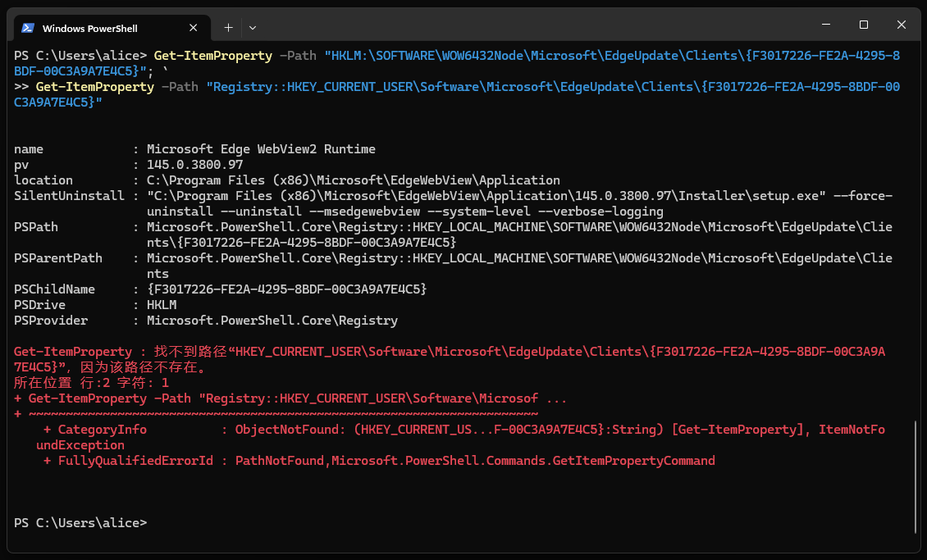Select the Windows PowerShell tab
Viewport: 927px width, 560px height.
(112, 28)
